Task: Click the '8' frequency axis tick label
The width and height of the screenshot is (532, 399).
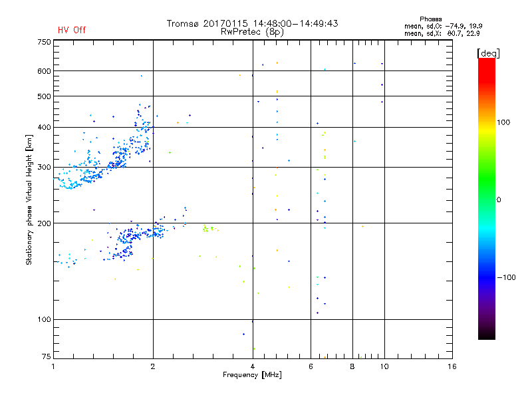Action: click(x=352, y=366)
